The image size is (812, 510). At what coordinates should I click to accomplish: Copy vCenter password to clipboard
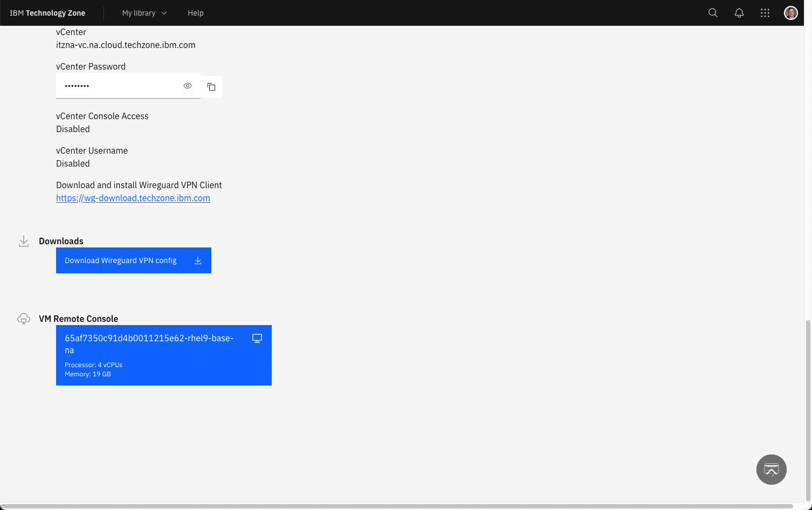point(211,86)
